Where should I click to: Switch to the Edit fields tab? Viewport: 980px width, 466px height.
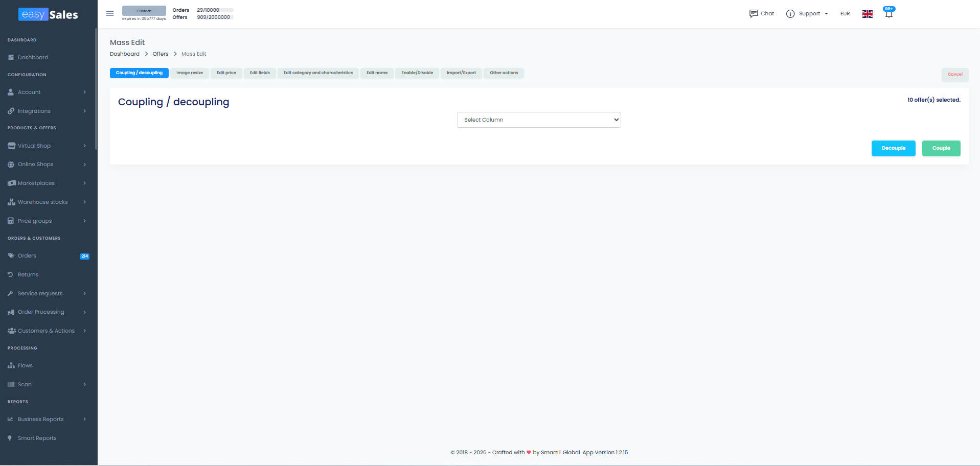click(260, 73)
